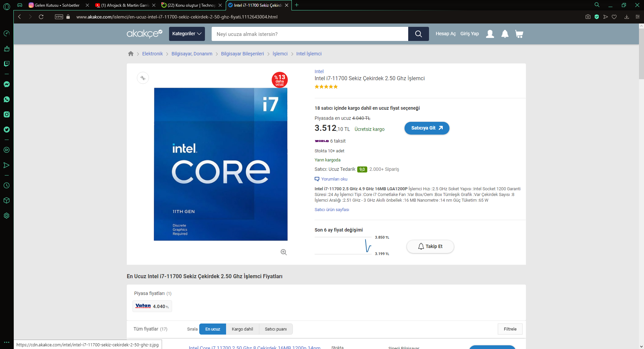Focus the 'Neyi ucuza almak istersin?' search box

(310, 34)
